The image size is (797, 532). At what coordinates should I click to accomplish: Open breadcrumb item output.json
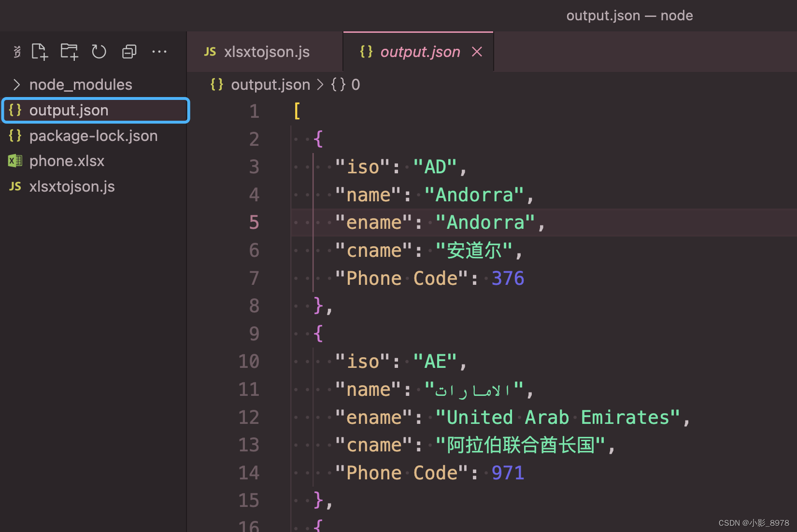[x=270, y=84]
